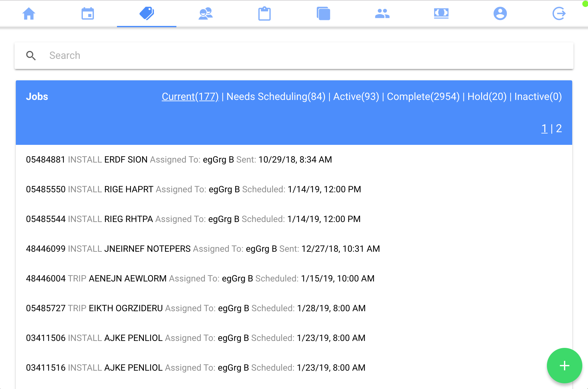Click the clipboard icon in navigation
Viewport: 588px width, 389px height.
tap(264, 14)
